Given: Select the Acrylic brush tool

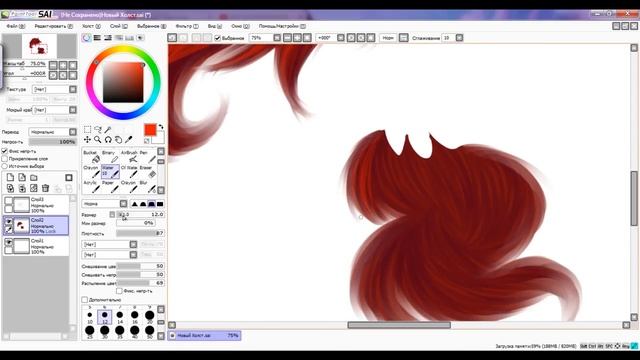Looking at the screenshot, I should 91,187.
